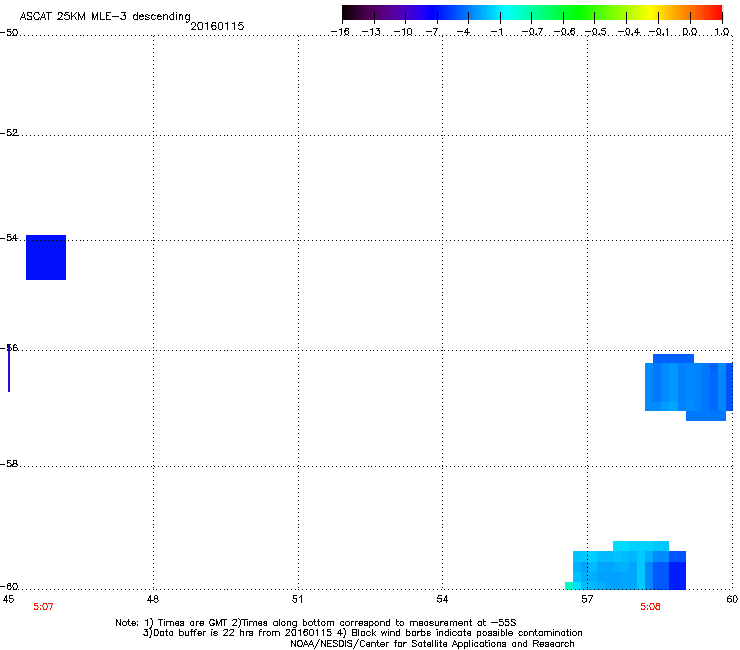This screenshot has width=740, height=650.
Task: Click the blue data patch near longitude 60
Action: (x=689, y=387)
